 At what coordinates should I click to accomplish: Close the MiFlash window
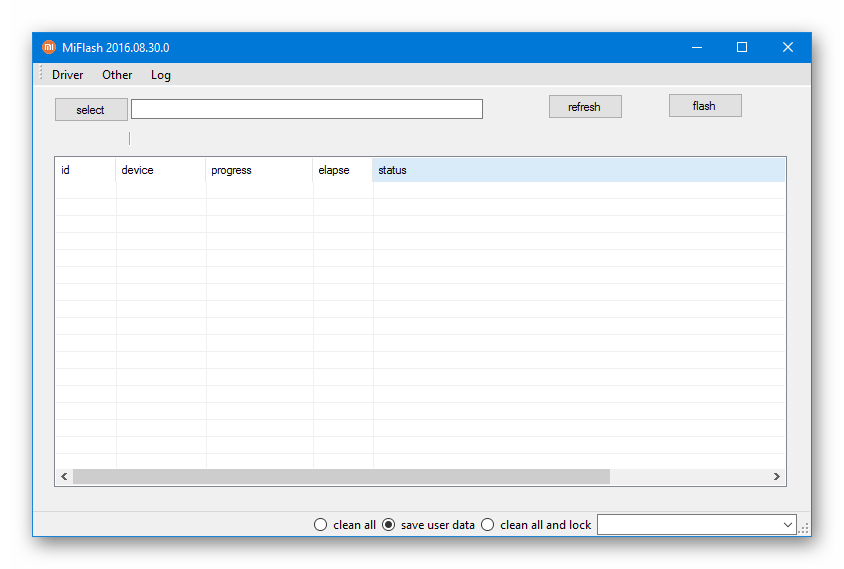click(787, 47)
